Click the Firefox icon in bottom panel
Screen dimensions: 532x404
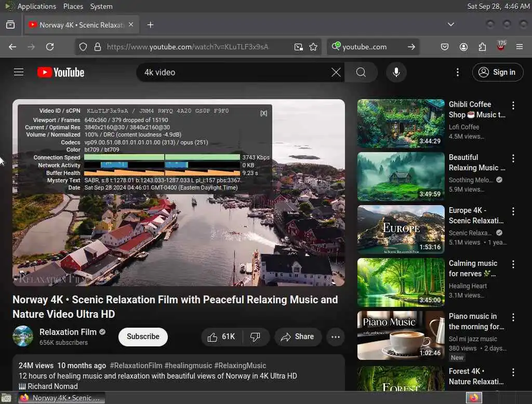[x=474, y=398]
